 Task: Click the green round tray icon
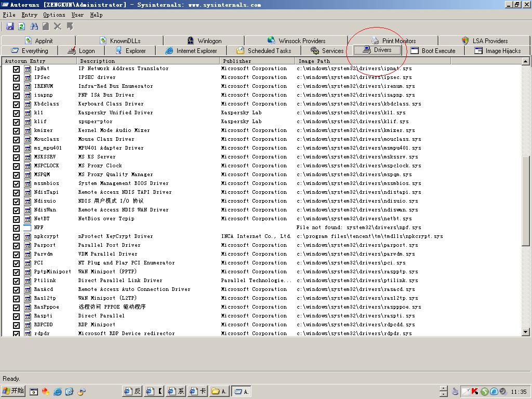pos(485,392)
